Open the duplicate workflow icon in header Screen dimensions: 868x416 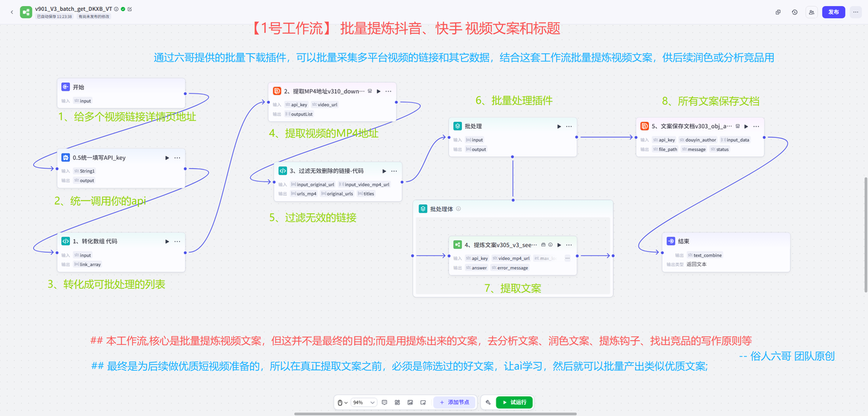(x=778, y=12)
